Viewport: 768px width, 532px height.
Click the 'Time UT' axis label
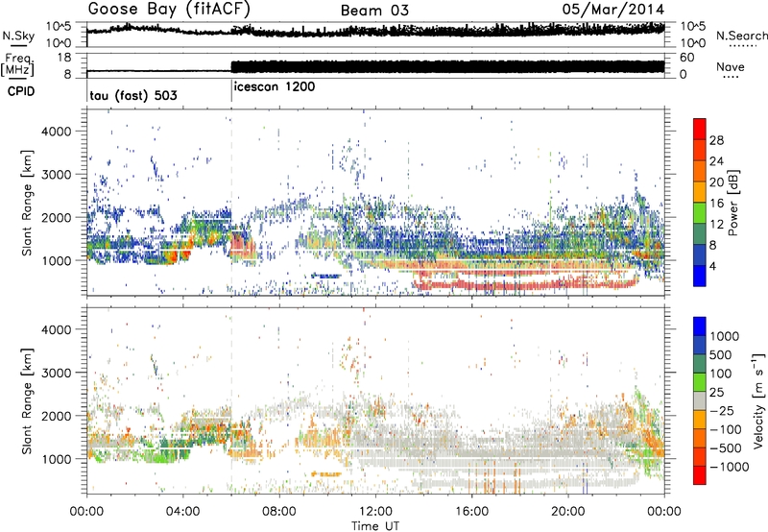(375, 526)
